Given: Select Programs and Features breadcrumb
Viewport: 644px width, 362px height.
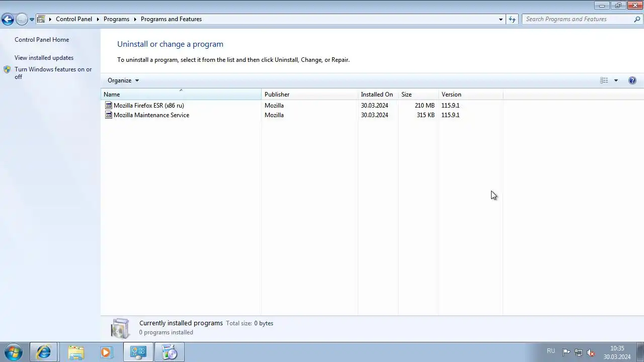Looking at the screenshot, I should click(171, 19).
